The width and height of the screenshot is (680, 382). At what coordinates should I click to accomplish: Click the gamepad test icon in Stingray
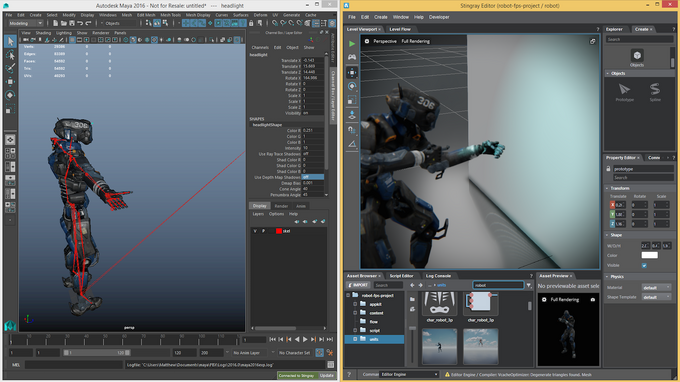click(352, 57)
